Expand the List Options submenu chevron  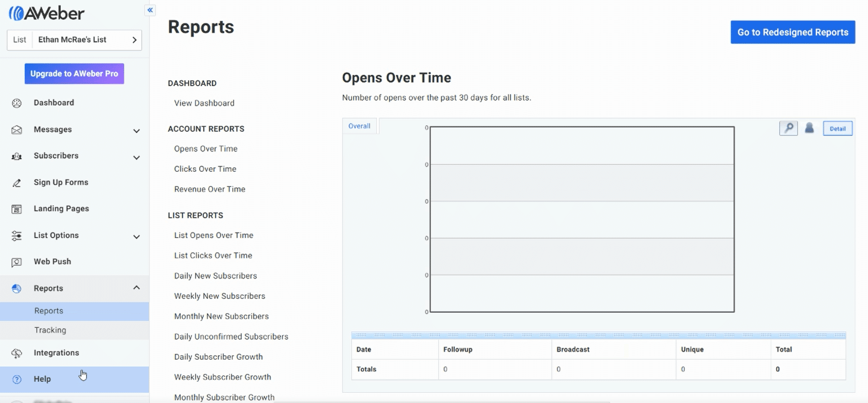click(x=136, y=237)
